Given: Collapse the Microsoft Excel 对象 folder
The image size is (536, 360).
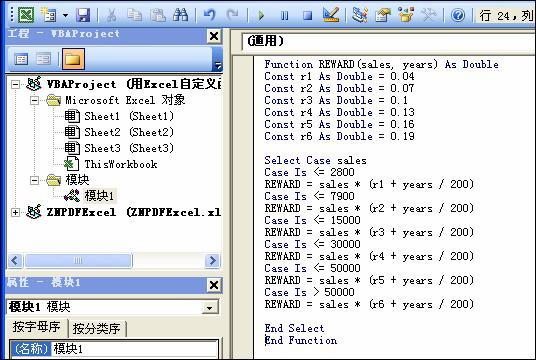Looking at the screenshot, I should point(34,101).
